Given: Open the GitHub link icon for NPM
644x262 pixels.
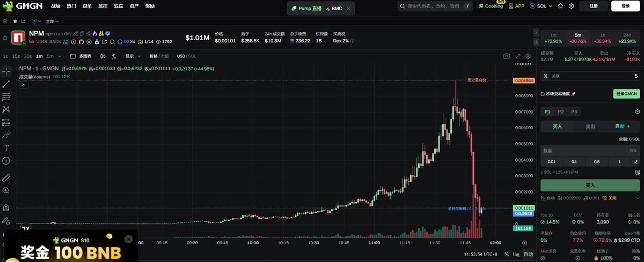Looking at the screenshot, I should (x=82, y=41).
